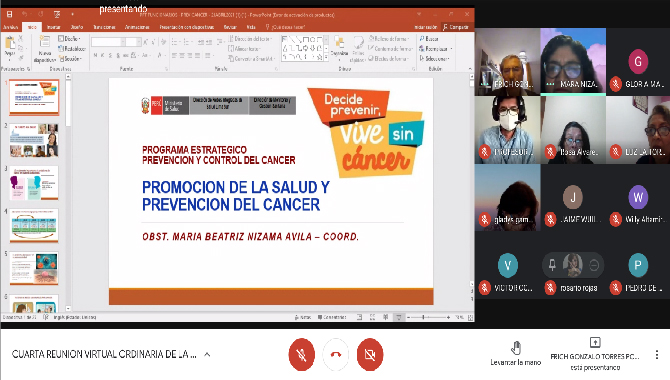Click the Notas button in status bar
Screen dimensions: 670x380
[303, 317]
